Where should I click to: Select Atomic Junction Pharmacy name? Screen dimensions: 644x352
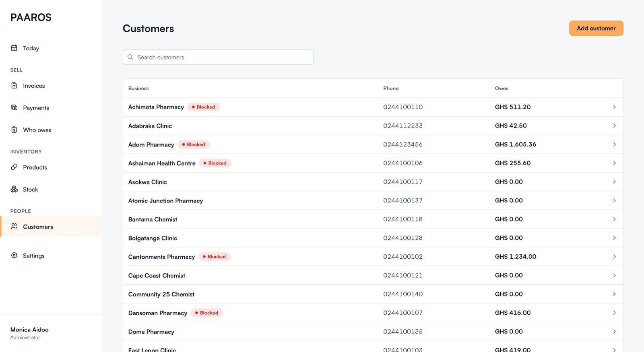click(165, 201)
